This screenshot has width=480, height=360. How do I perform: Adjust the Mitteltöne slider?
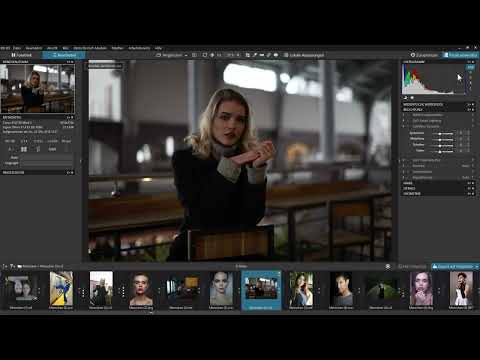coord(443,139)
